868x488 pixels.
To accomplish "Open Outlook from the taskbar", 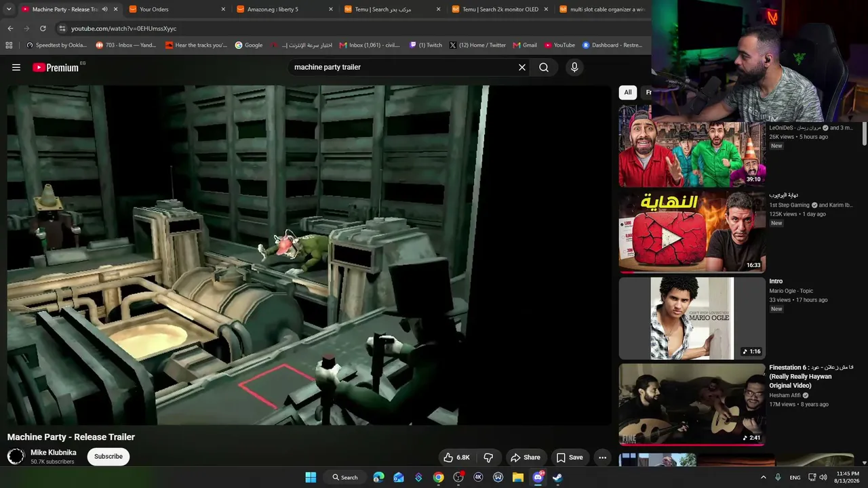I will point(399,477).
